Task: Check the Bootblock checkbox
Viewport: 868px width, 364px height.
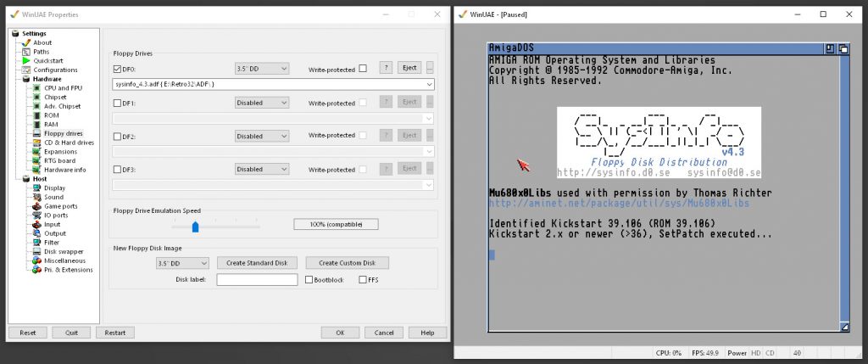Action: [x=309, y=280]
